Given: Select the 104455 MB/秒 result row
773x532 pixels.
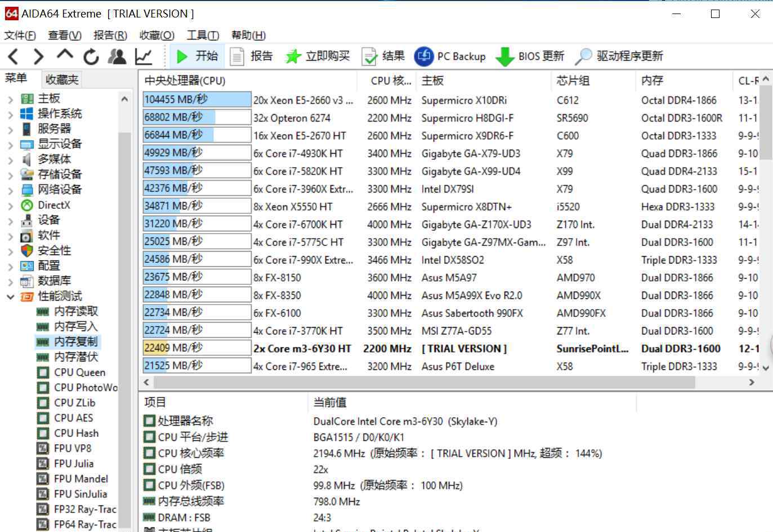Looking at the screenshot, I should coord(450,100).
